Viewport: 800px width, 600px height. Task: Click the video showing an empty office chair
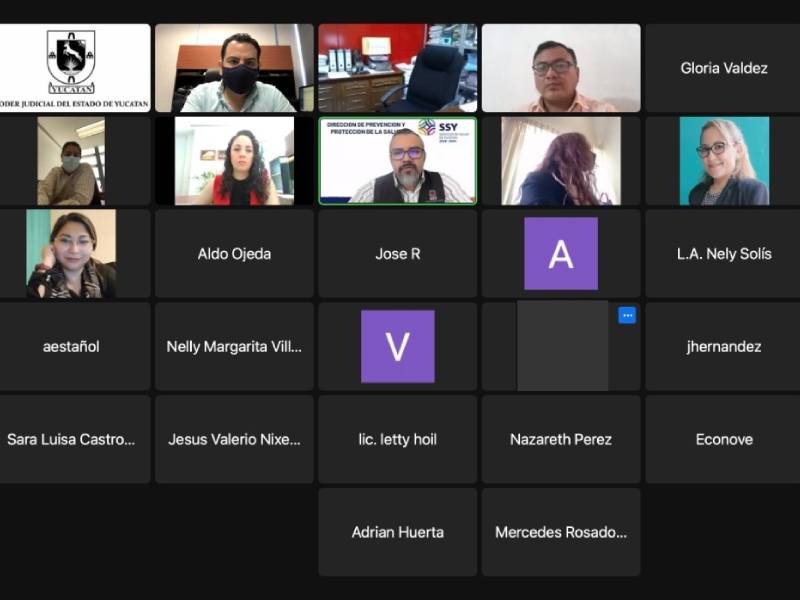point(397,68)
